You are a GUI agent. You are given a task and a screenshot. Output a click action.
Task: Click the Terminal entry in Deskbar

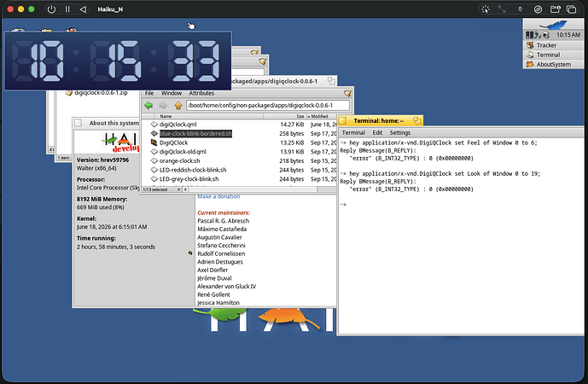pos(554,55)
